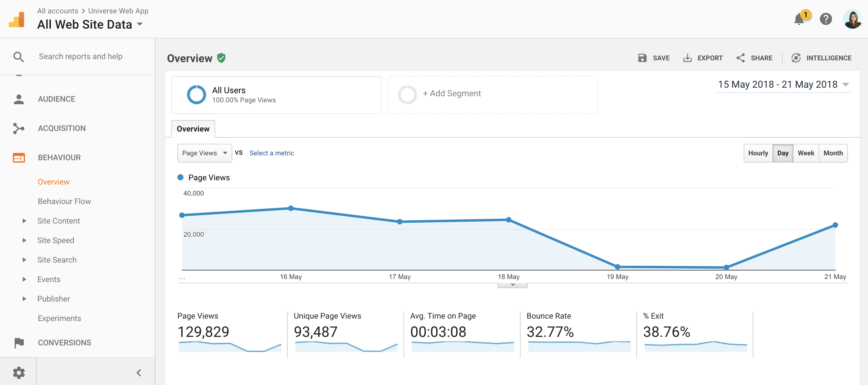868x385 pixels.
Task: Click the Add Segment button
Action: click(451, 94)
